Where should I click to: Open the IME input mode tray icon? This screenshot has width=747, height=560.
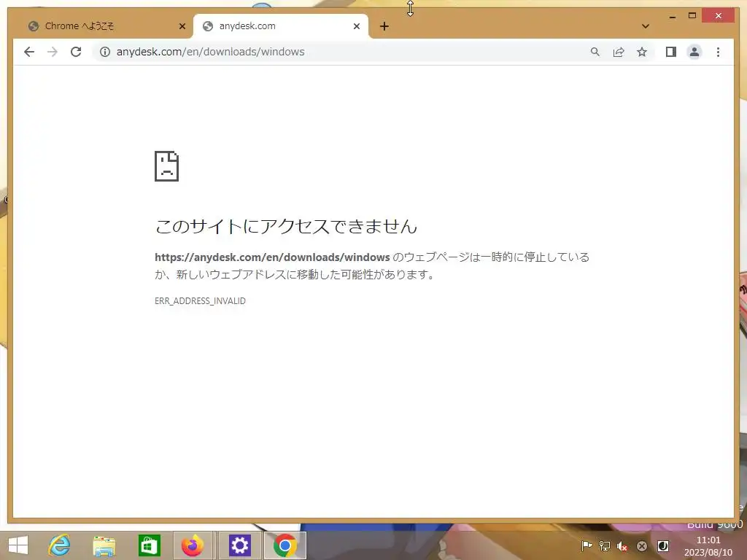[x=662, y=545]
